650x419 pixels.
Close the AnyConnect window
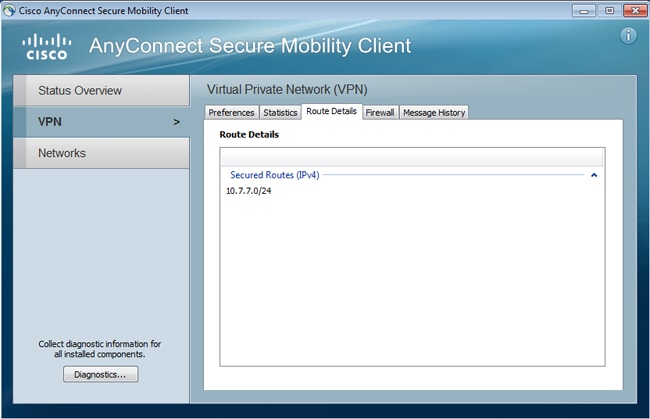632,9
